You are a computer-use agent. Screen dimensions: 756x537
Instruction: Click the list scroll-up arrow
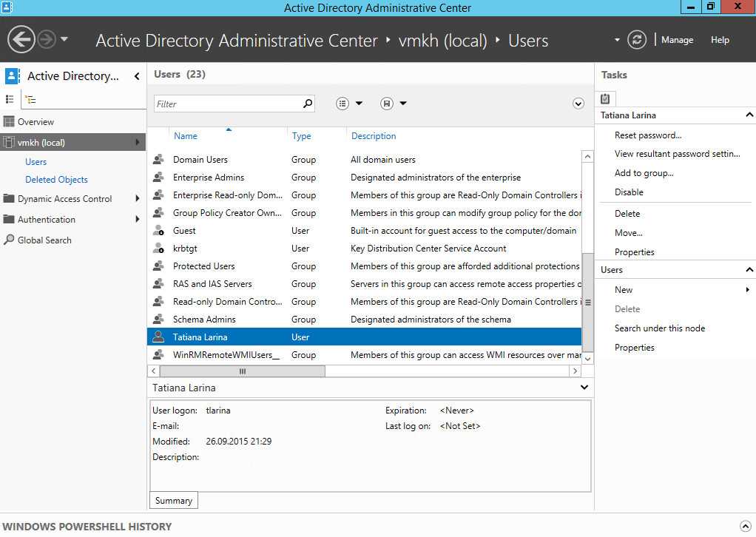tap(587, 156)
